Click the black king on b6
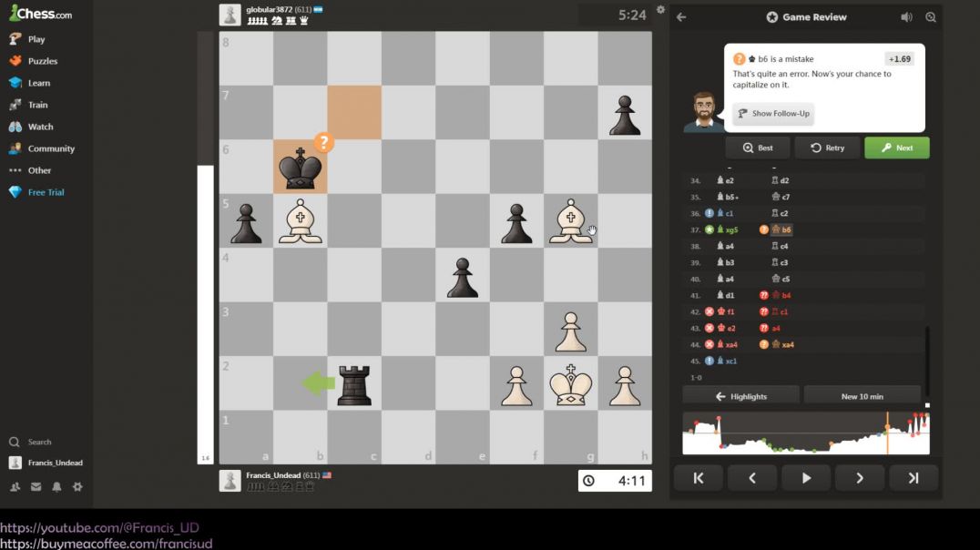 click(x=300, y=168)
